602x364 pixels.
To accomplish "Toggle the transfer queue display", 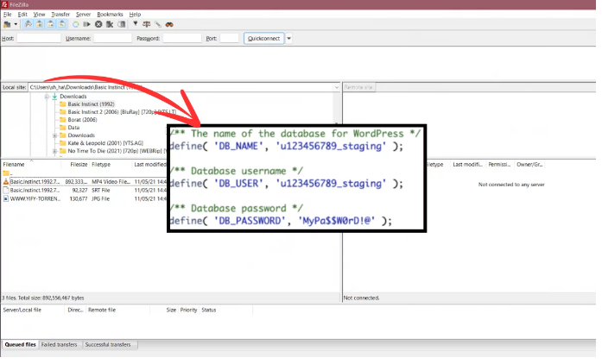I will pyautogui.click(x=62, y=24).
